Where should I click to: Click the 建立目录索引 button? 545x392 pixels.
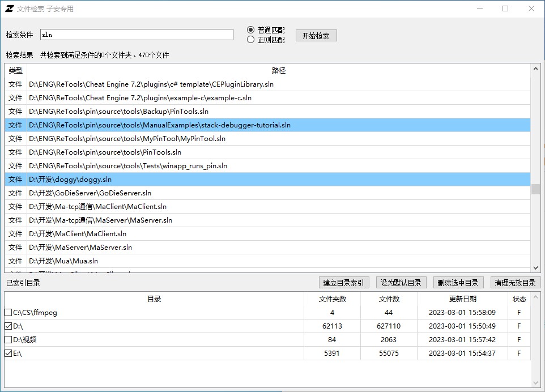(x=344, y=283)
